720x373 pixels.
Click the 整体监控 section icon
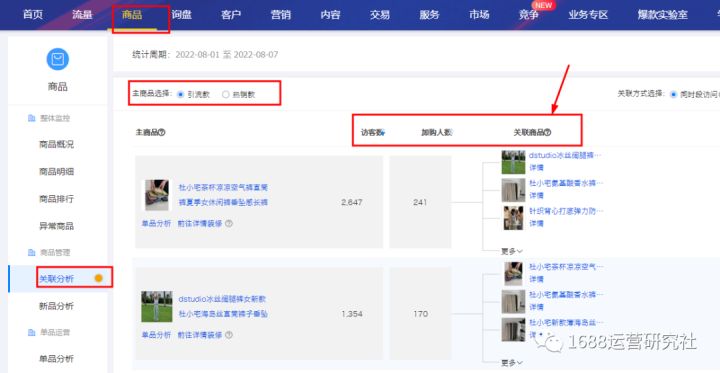click(x=31, y=119)
